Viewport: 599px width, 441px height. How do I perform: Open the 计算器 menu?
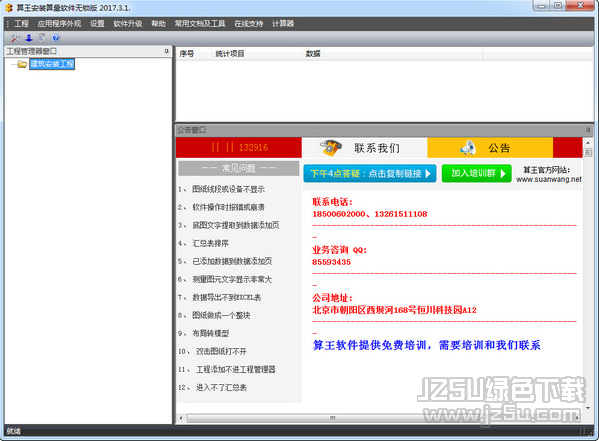pyautogui.click(x=283, y=24)
